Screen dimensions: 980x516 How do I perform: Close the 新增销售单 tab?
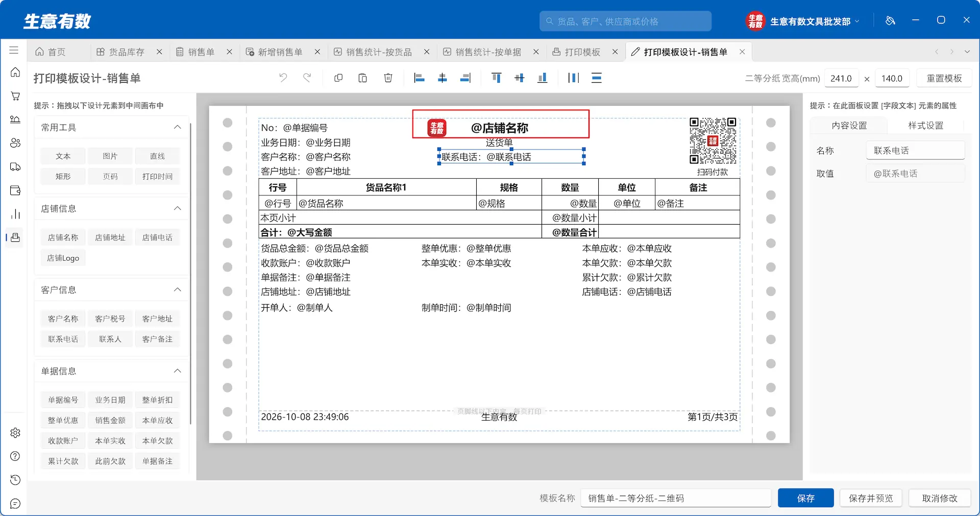(x=317, y=52)
